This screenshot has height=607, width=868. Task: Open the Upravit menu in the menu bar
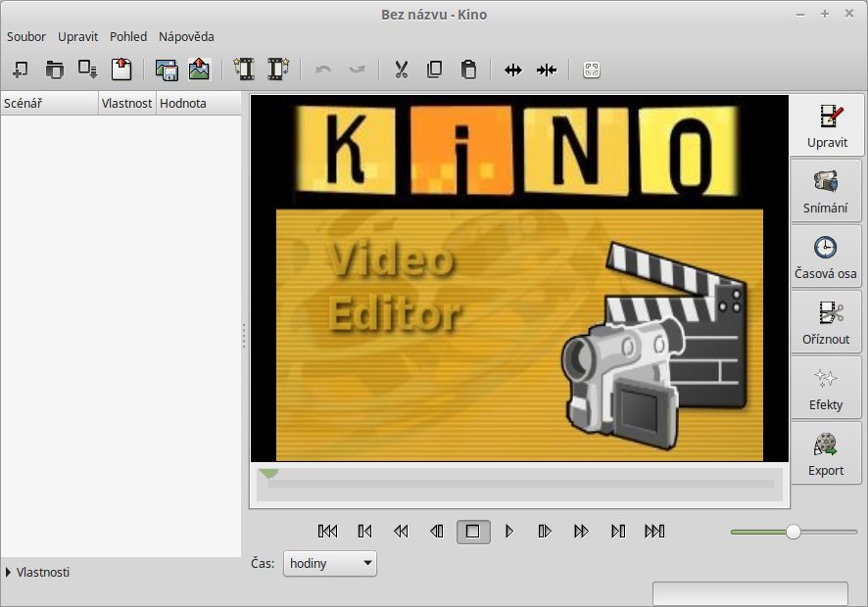pos(78,37)
